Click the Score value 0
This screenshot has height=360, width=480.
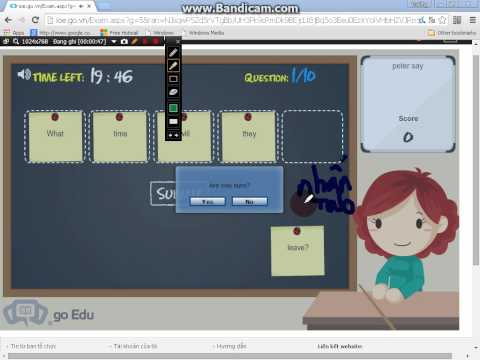click(408, 137)
